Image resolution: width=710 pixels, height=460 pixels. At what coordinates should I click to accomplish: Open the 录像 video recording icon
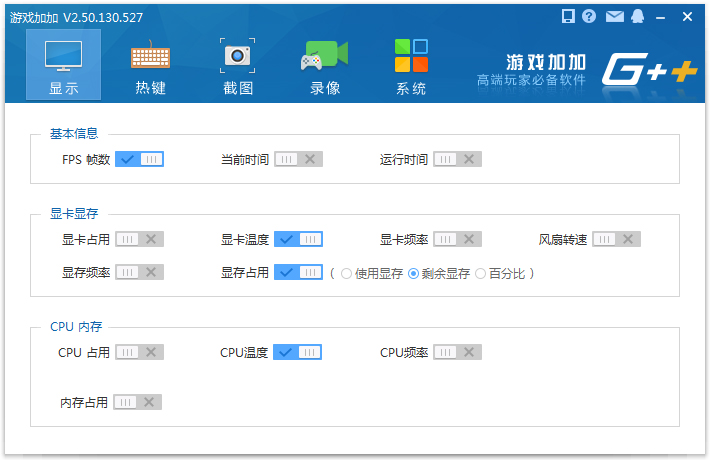pos(324,56)
